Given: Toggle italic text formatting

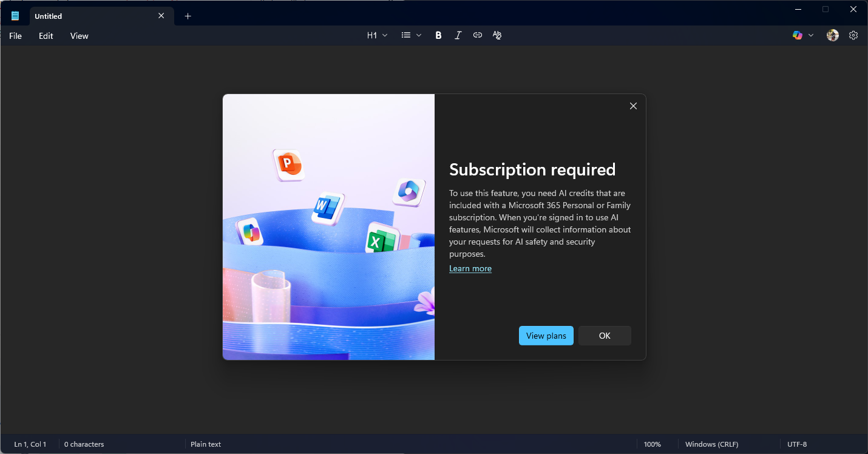Looking at the screenshot, I should (x=458, y=35).
